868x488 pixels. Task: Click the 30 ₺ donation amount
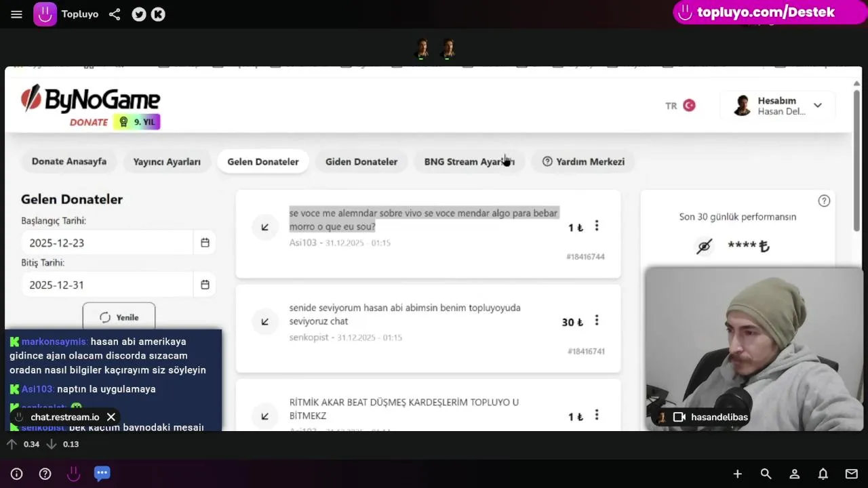[572, 323]
